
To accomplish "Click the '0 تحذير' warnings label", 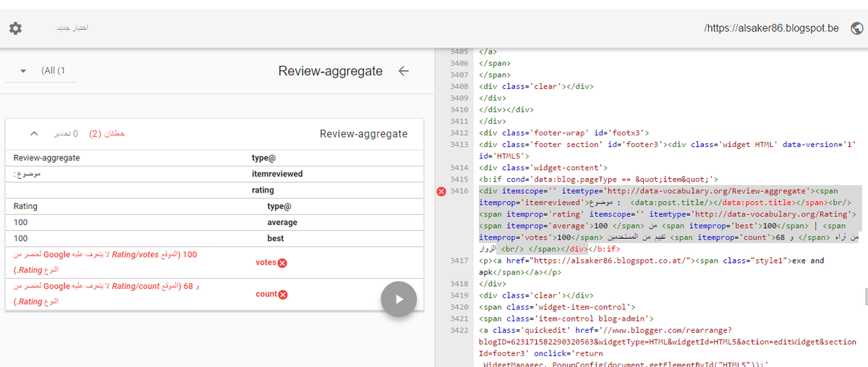I will (65, 134).
